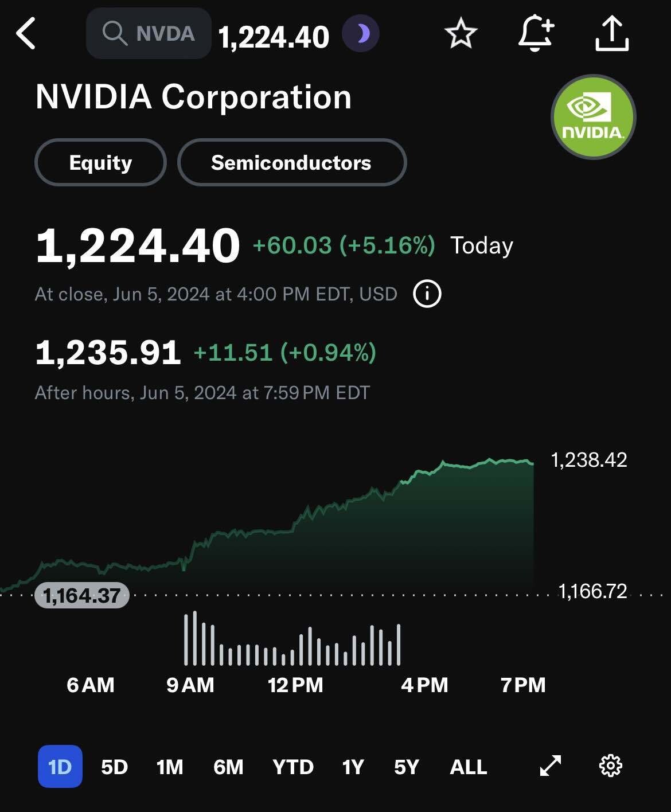Switch to YTD chart view
Screen dimensions: 671x812
coord(293,767)
